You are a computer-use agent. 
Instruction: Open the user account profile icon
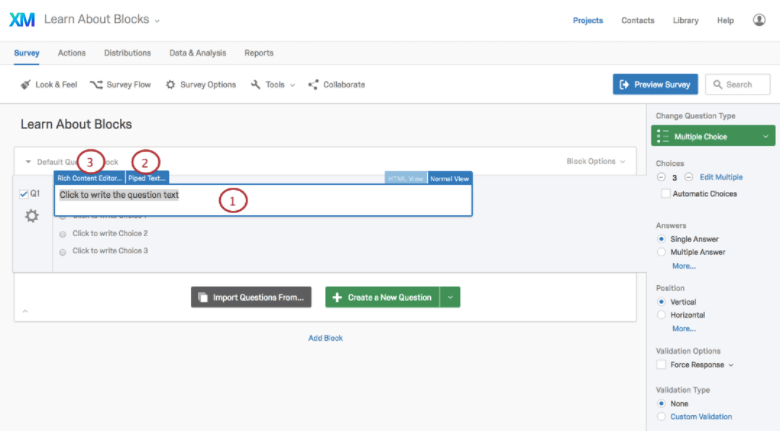click(759, 20)
